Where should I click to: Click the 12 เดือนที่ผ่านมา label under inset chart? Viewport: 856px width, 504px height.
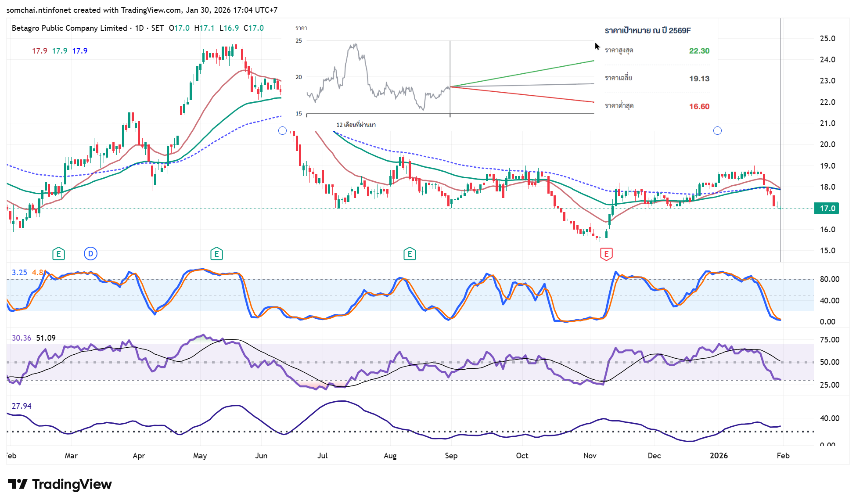coord(356,125)
